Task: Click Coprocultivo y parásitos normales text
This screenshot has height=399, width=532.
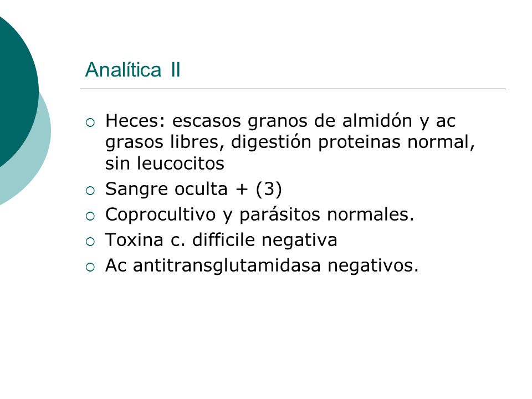Action: tap(259, 214)
